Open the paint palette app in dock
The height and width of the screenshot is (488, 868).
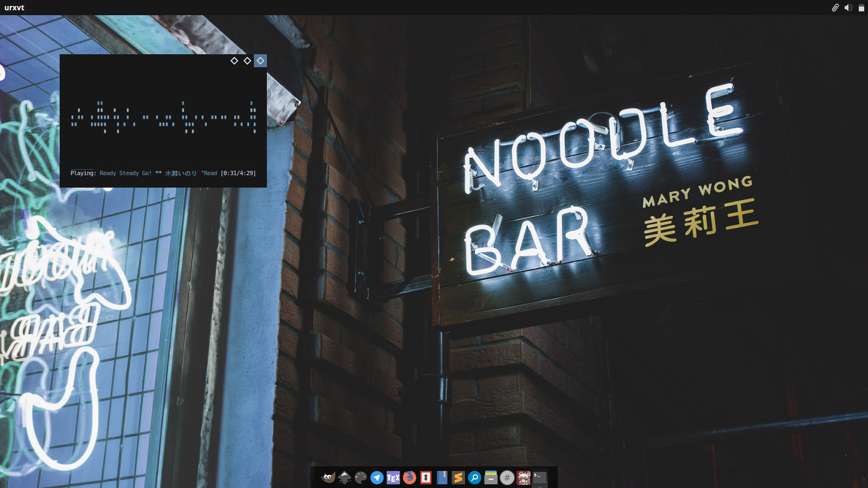pos(361,477)
